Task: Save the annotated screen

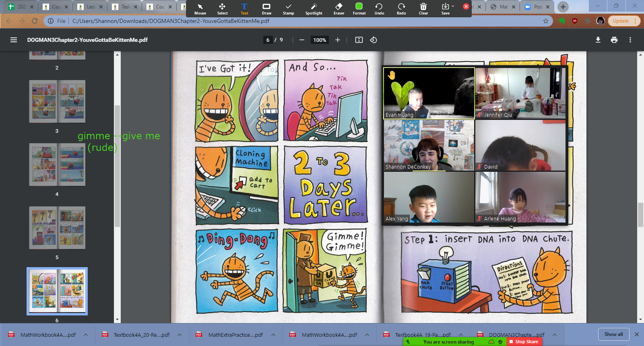Action: tap(445, 8)
